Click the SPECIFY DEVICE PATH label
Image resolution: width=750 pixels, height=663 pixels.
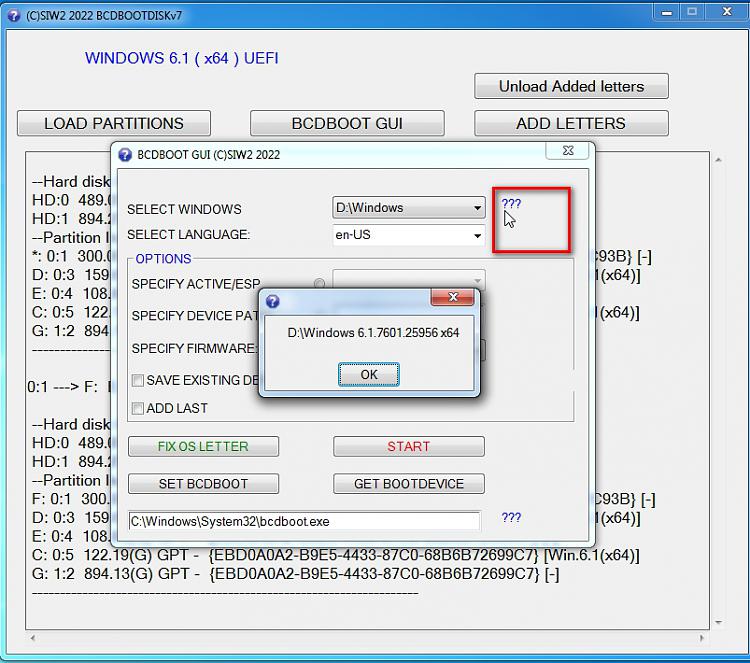point(195,316)
